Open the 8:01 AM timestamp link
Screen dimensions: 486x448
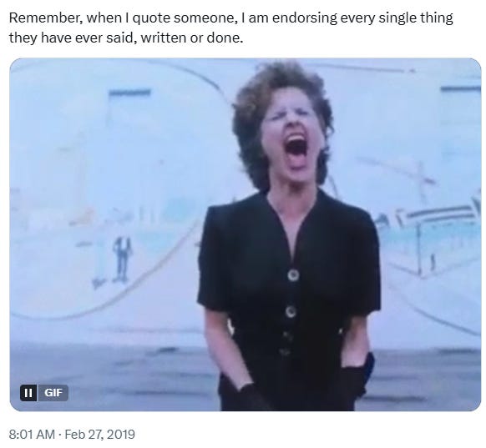pos(32,434)
